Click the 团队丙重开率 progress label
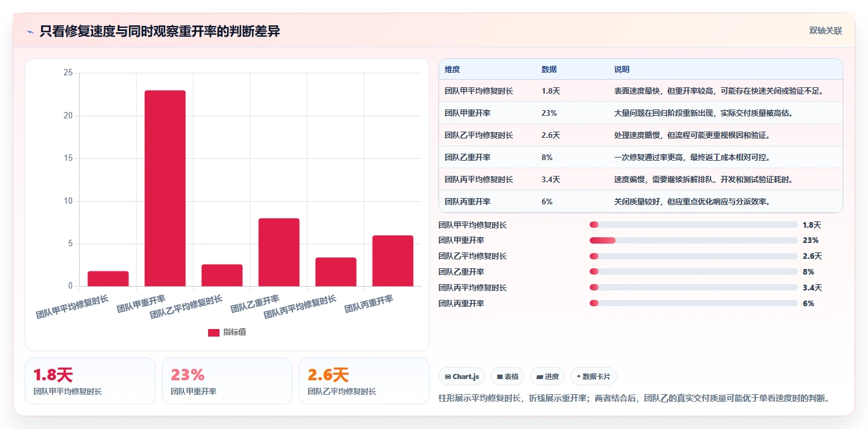868x429 pixels. (x=461, y=304)
